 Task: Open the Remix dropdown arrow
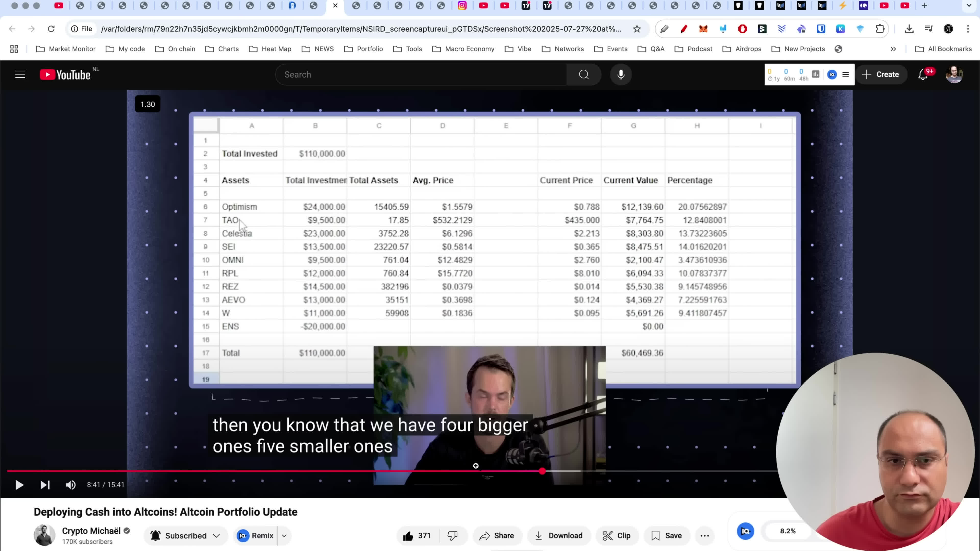(284, 535)
